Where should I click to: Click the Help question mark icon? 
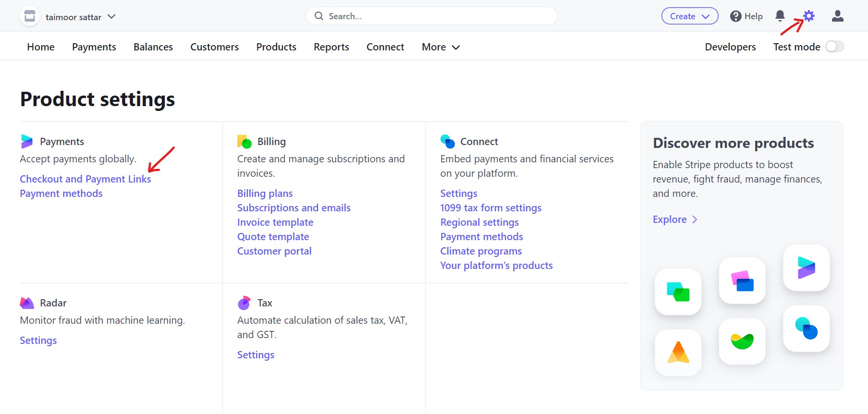tap(735, 16)
